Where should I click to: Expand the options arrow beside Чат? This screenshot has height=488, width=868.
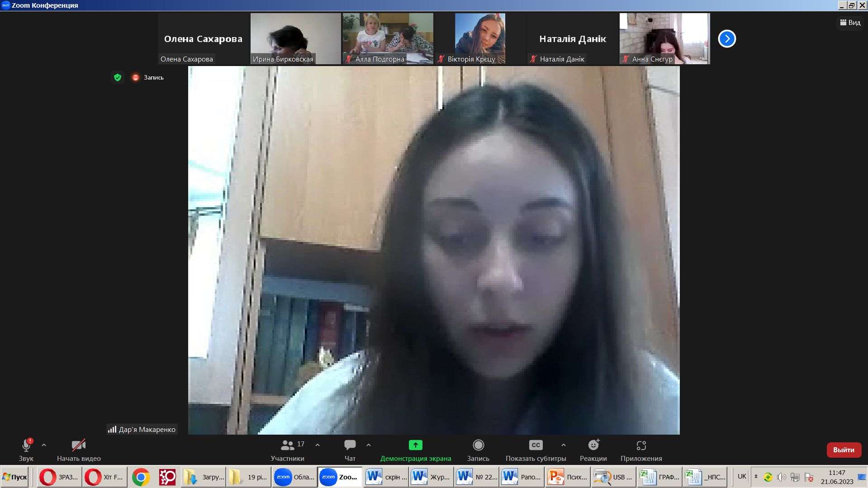point(369,445)
